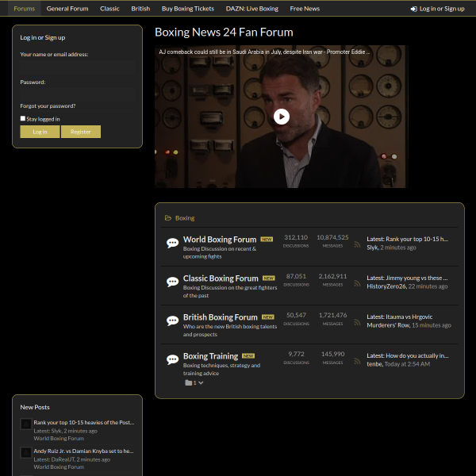Click avatar beside Andy Ruiz Jr. post
Screen dimensions: 476x476
click(x=26, y=453)
